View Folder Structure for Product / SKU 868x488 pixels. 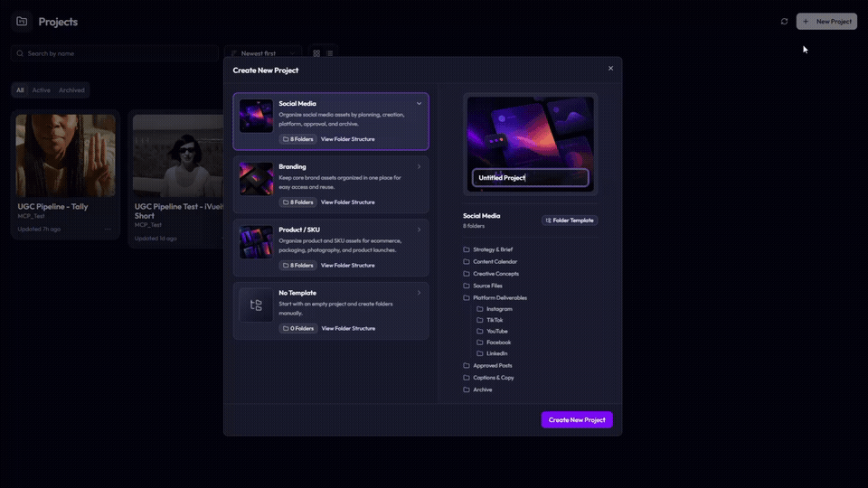[347, 266]
